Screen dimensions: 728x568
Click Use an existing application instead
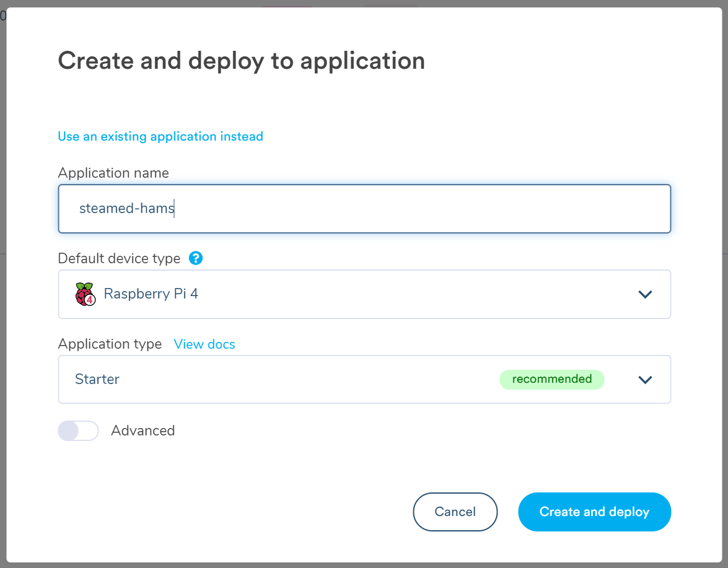coord(160,136)
